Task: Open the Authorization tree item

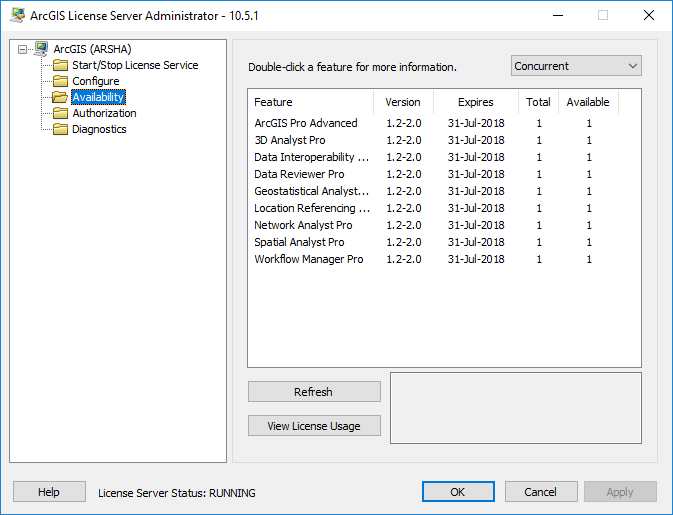Action: click(x=104, y=113)
